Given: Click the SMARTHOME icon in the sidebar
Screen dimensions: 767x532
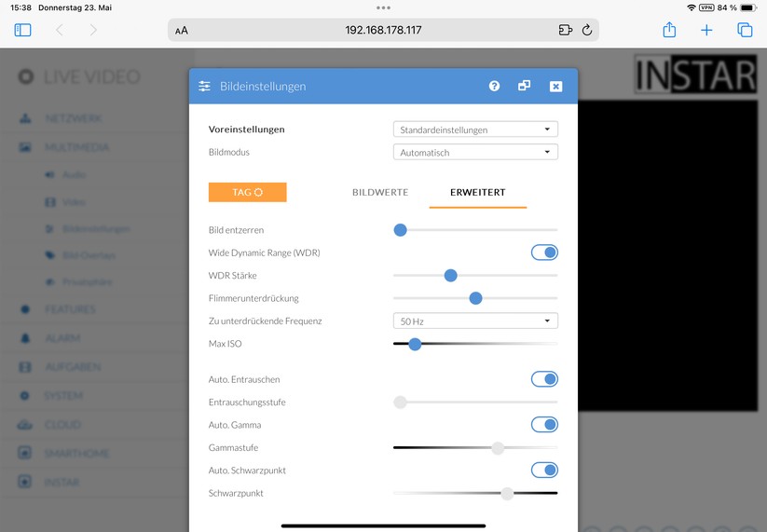Looking at the screenshot, I should point(25,453).
